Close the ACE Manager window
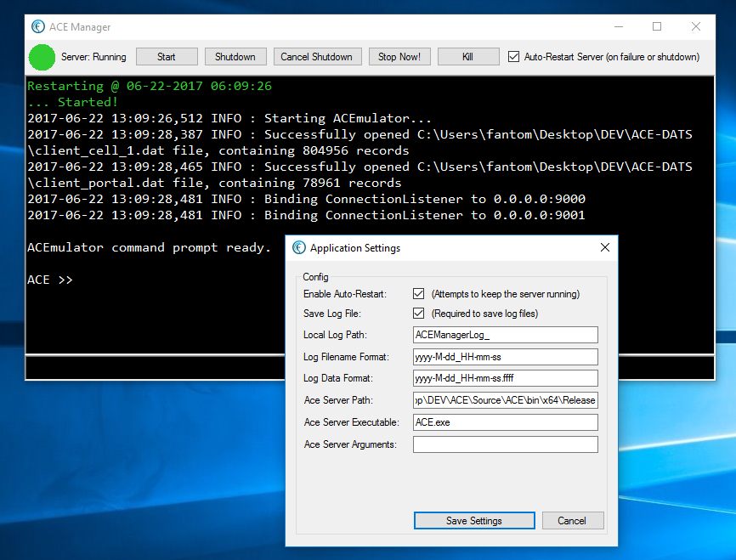This screenshot has width=736, height=560. [696, 26]
